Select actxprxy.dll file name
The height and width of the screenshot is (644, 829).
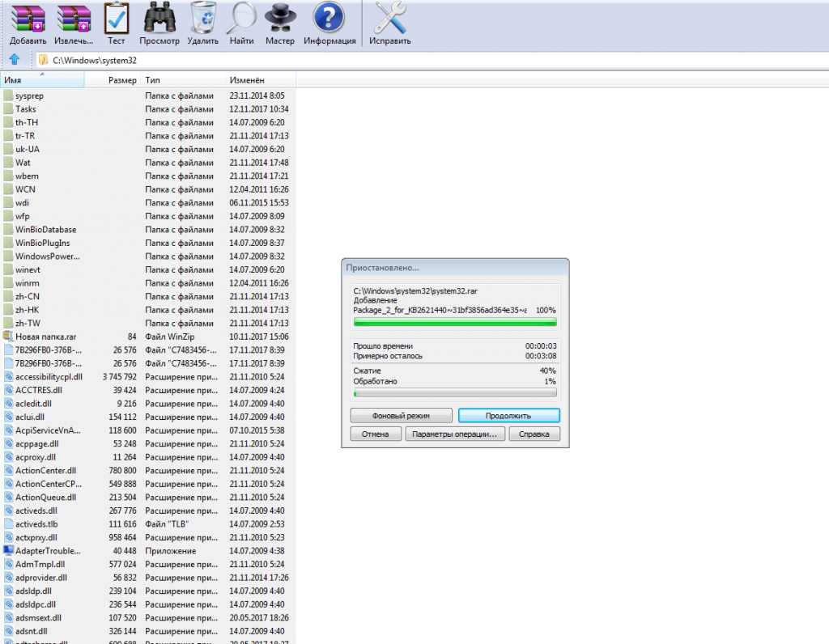(x=36, y=537)
